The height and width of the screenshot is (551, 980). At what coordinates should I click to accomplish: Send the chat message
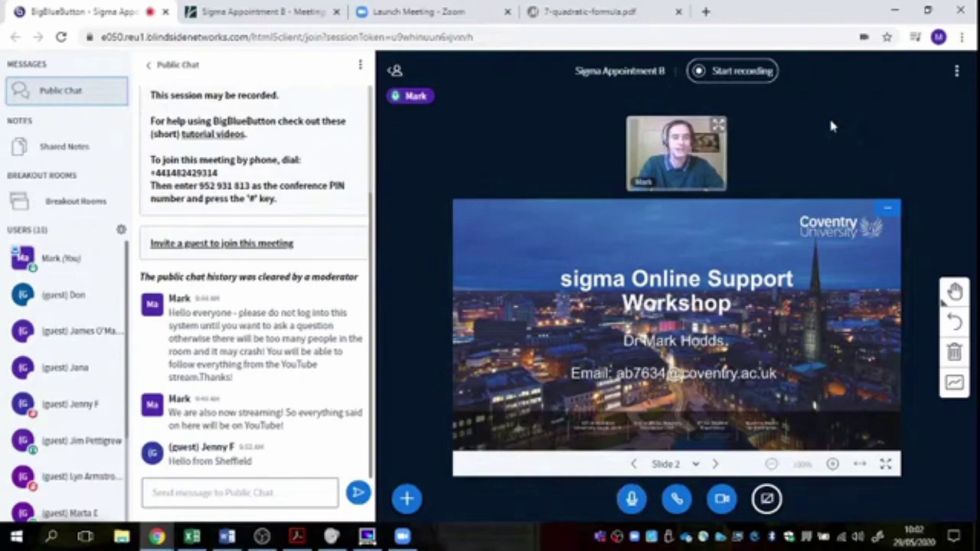tap(358, 492)
